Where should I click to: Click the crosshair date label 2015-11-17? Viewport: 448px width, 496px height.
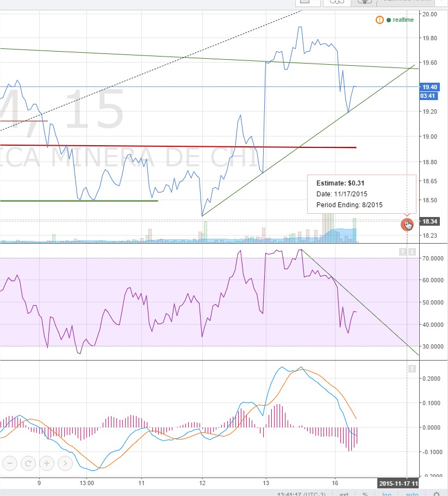pyautogui.click(x=399, y=483)
